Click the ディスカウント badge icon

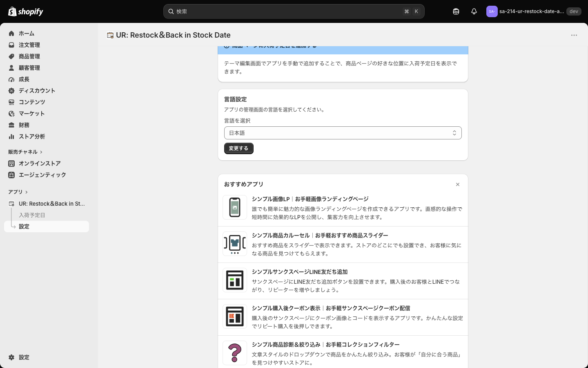point(11,91)
